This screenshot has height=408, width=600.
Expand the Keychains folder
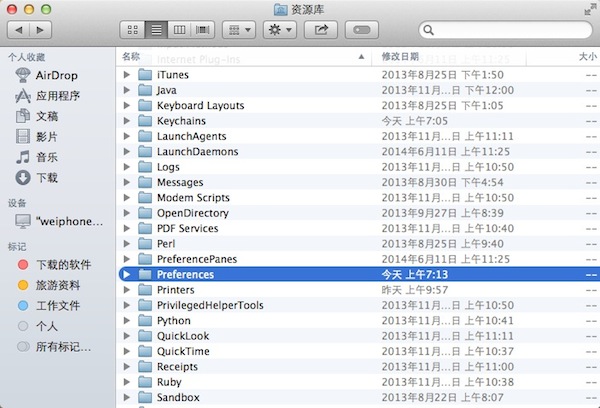(x=127, y=121)
